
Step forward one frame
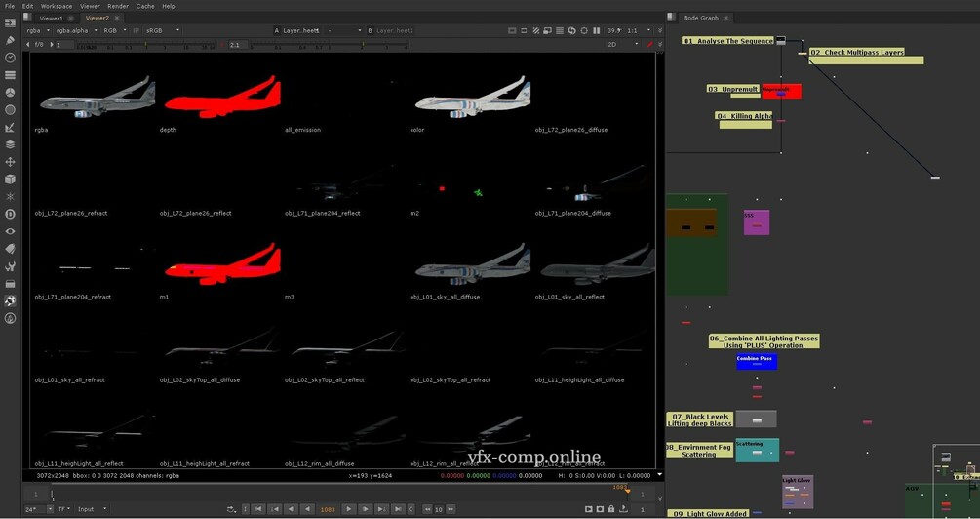[x=367, y=509]
